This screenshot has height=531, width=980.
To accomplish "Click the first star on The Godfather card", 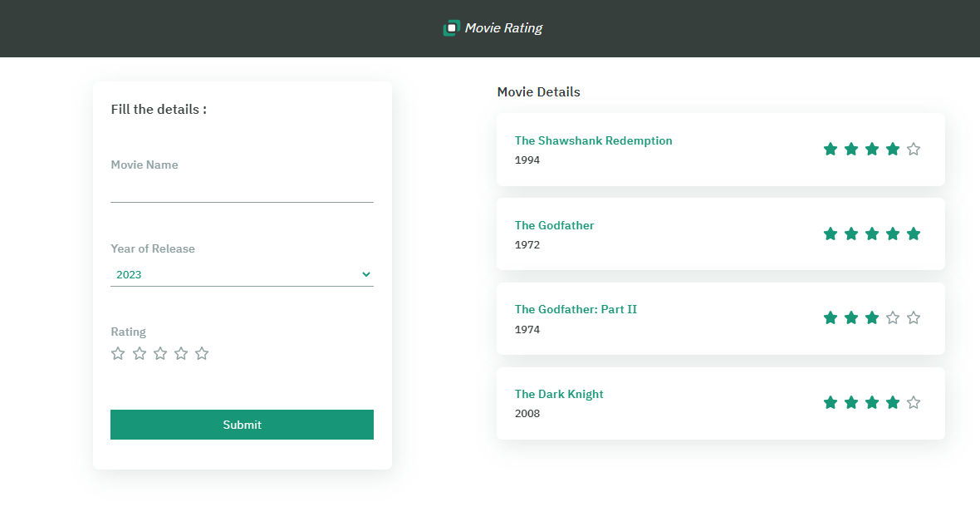I will [x=831, y=234].
